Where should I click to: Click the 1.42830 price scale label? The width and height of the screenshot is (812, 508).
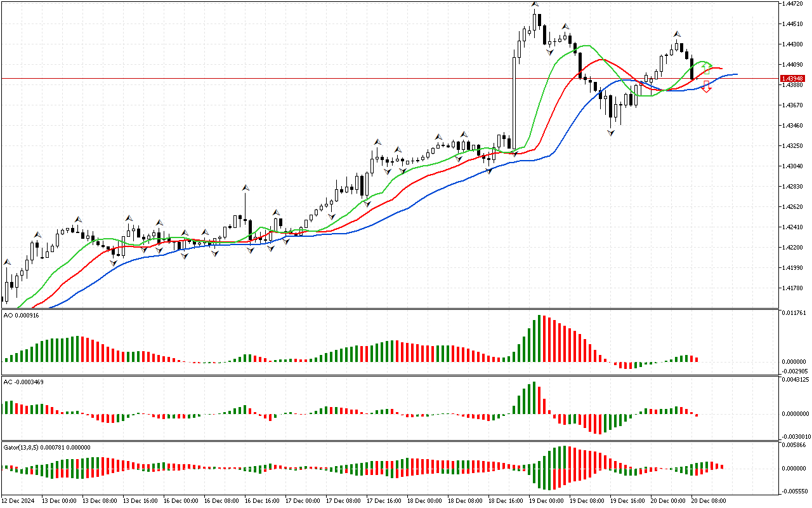click(793, 187)
